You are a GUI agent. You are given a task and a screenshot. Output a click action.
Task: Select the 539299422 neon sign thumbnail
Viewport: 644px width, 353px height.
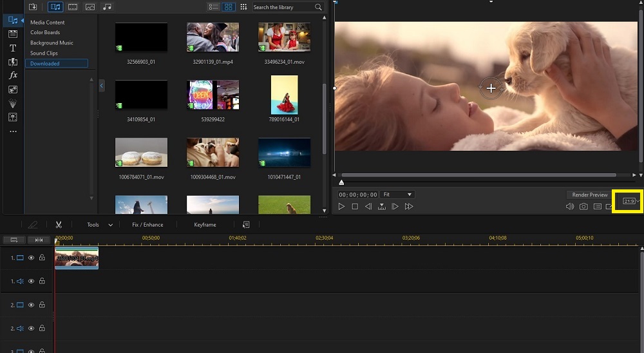[213, 95]
